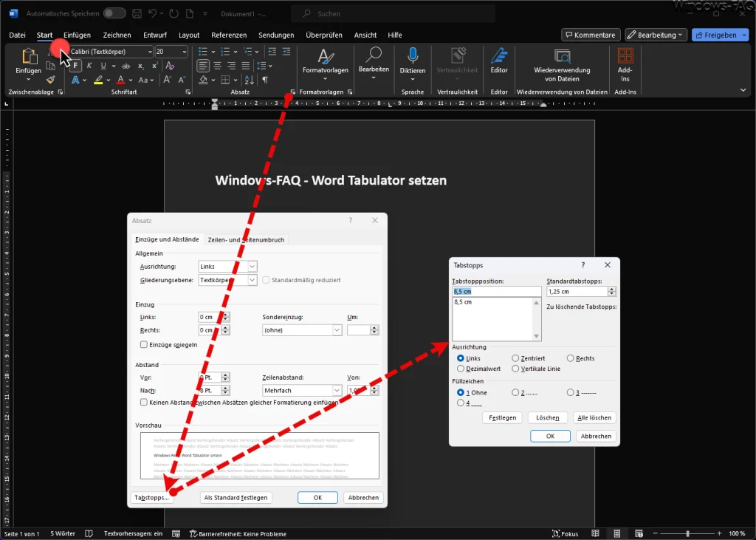The height and width of the screenshot is (540, 756).
Task: Open the Sondereinzug dropdown
Action: pyautogui.click(x=337, y=330)
